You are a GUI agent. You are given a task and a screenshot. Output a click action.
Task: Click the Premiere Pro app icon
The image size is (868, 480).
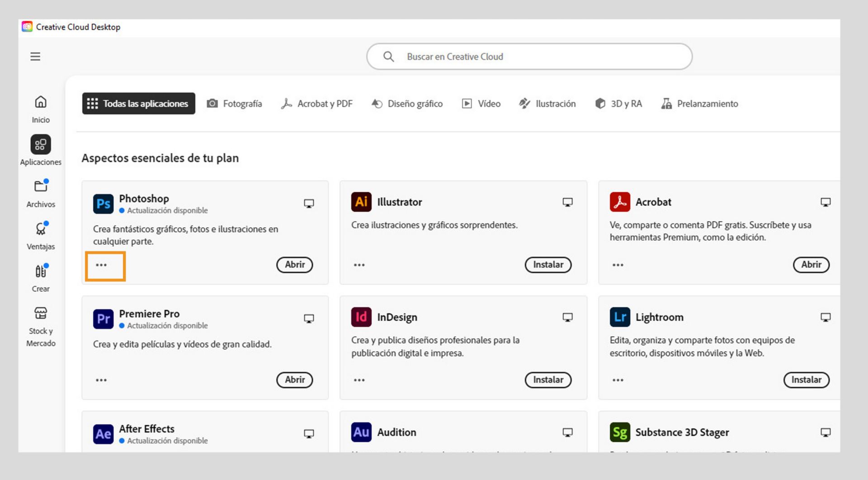click(103, 319)
